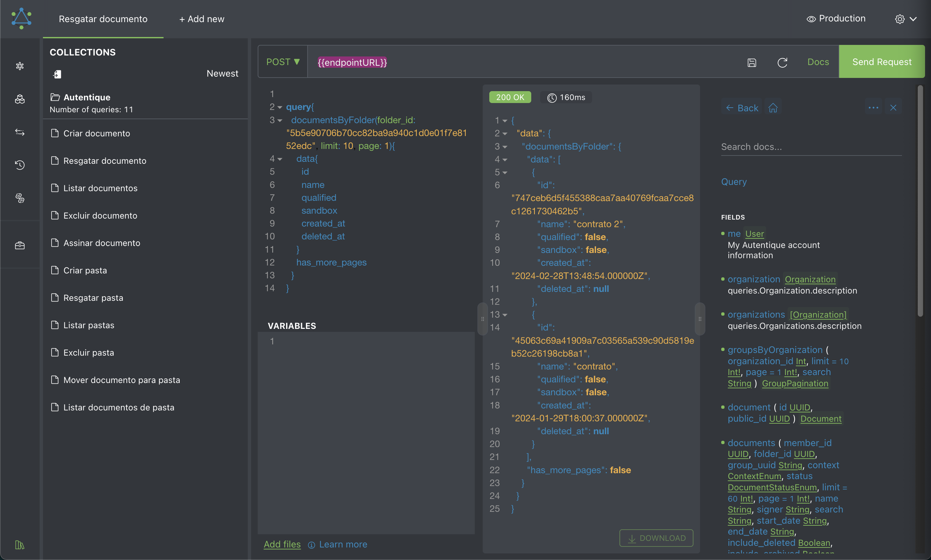Open the briefcase icon in left sidebar
931x560 pixels.
19,246
